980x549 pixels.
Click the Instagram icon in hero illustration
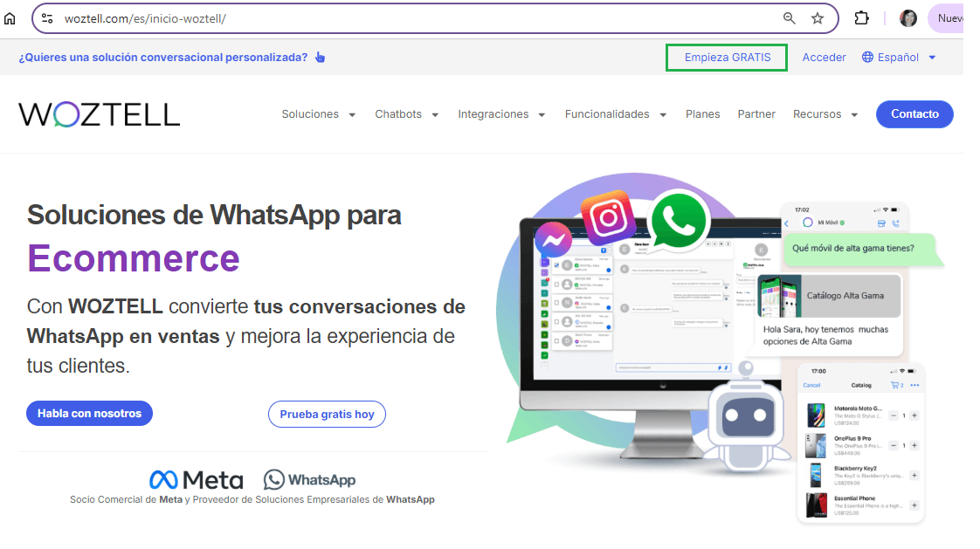608,218
